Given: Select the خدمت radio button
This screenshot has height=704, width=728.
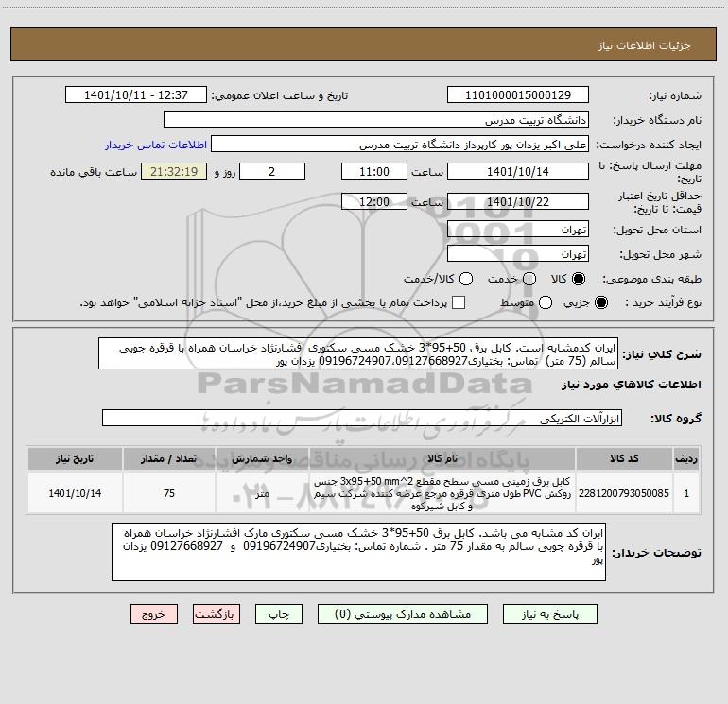Looking at the screenshot, I should point(529,279).
